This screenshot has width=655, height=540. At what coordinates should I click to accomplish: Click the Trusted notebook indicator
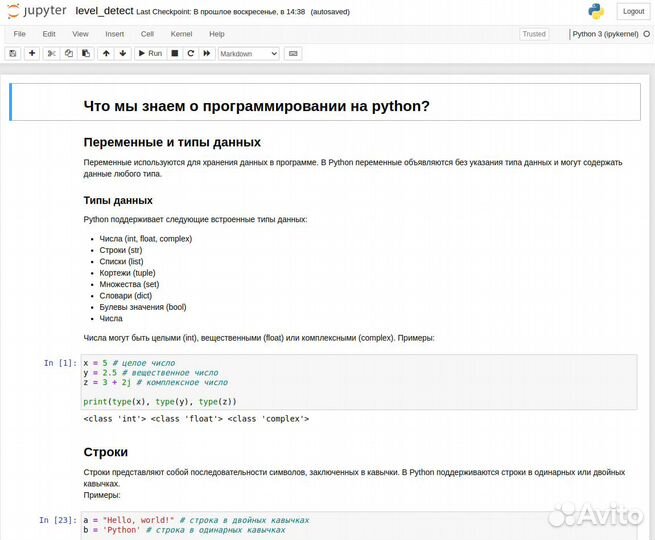tap(534, 34)
